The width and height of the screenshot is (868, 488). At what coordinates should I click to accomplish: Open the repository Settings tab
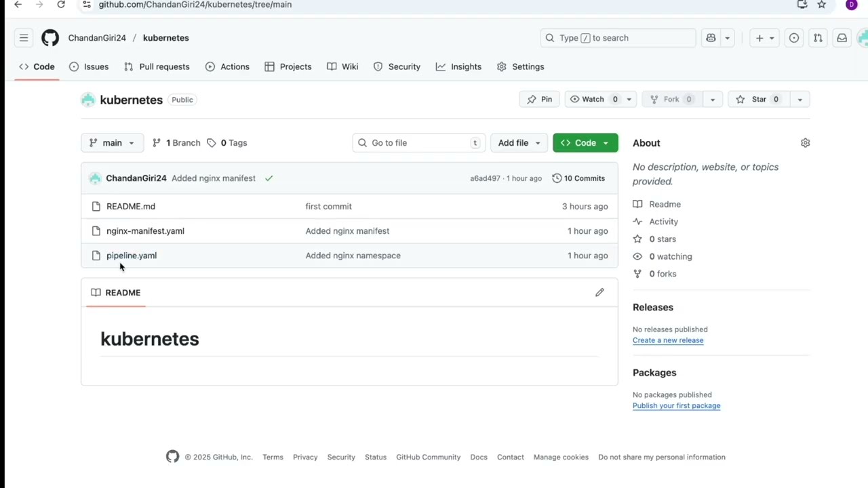[520, 66]
